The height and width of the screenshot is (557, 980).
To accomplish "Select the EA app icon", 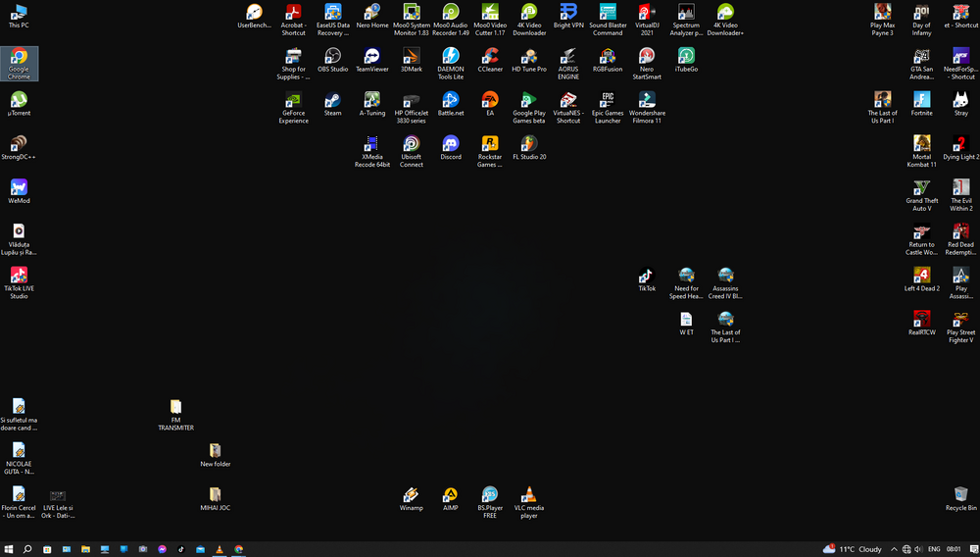I will click(490, 104).
